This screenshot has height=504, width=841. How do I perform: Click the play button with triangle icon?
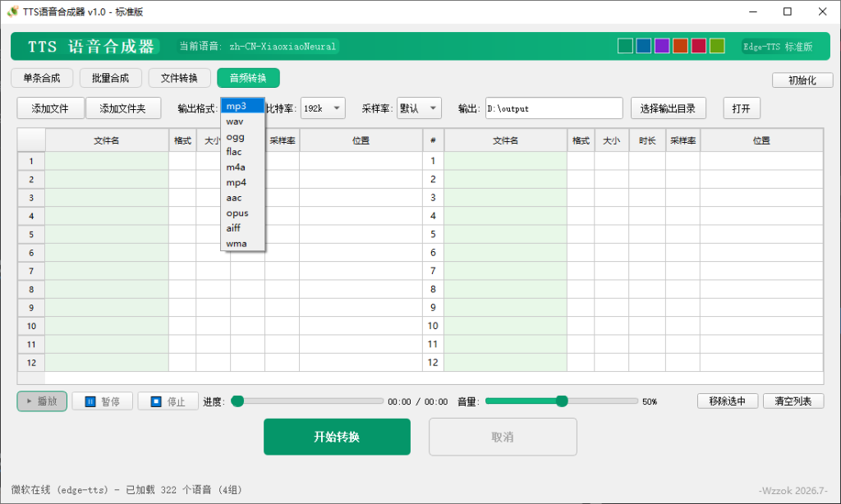point(42,401)
